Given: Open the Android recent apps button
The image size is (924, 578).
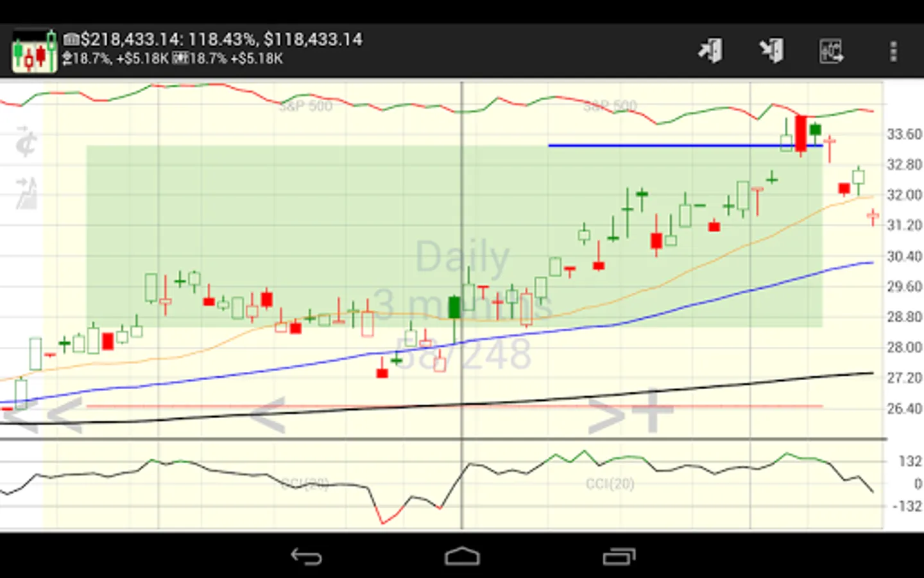Looking at the screenshot, I should pos(619,556).
